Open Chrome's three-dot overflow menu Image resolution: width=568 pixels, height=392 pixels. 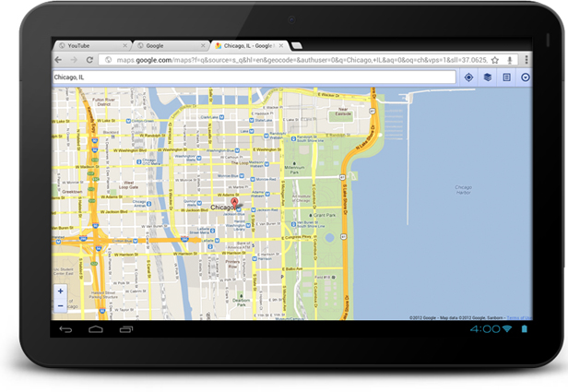[527, 59]
